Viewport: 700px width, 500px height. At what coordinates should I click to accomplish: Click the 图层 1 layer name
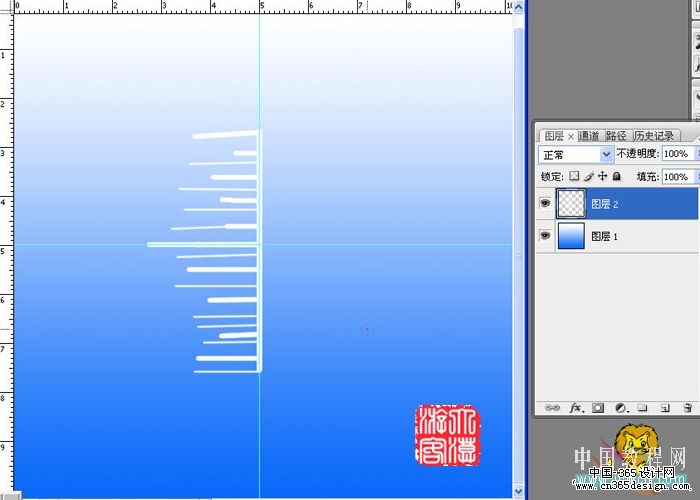point(604,236)
